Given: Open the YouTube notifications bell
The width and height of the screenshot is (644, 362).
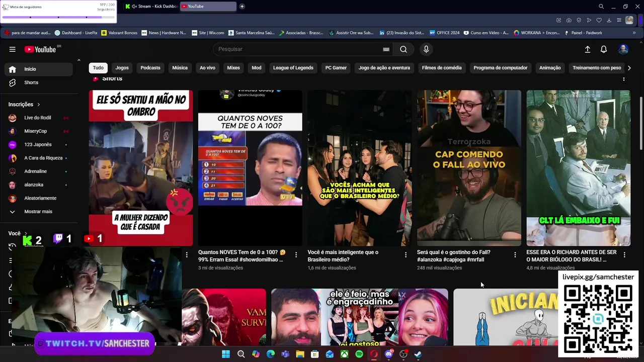Looking at the screenshot, I should (604, 49).
